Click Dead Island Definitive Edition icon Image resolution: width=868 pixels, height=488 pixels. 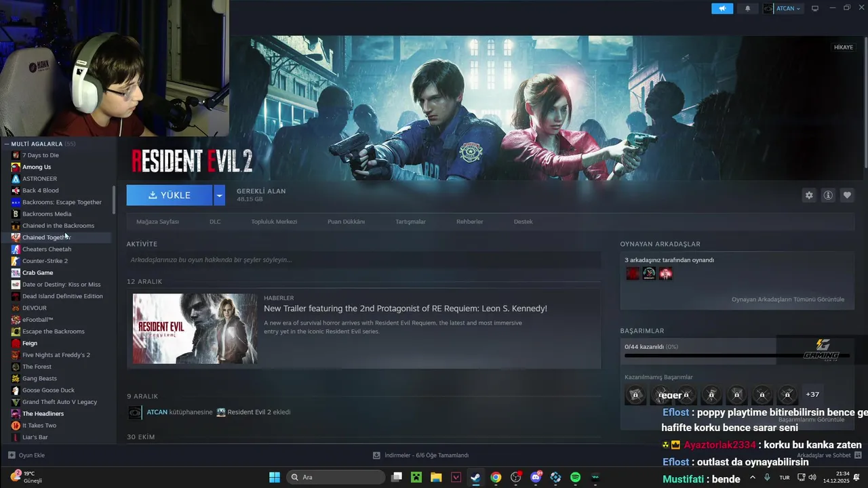pyautogui.click(x=16, y=296)
